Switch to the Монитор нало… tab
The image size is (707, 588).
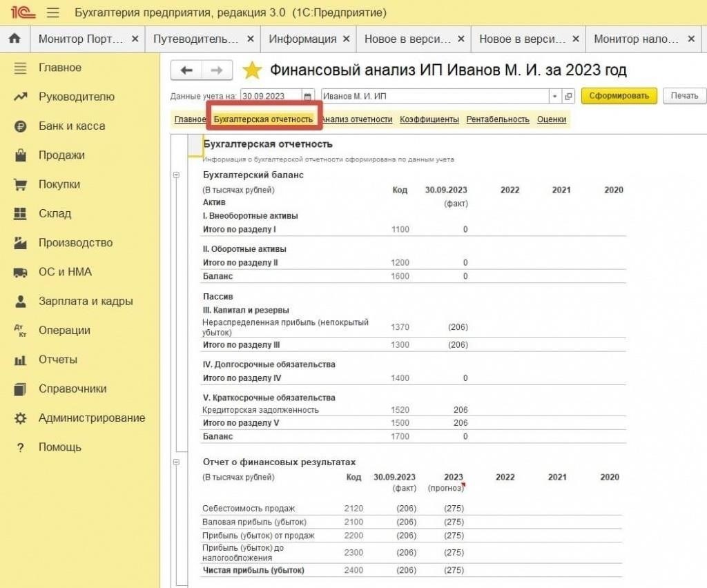636,39
